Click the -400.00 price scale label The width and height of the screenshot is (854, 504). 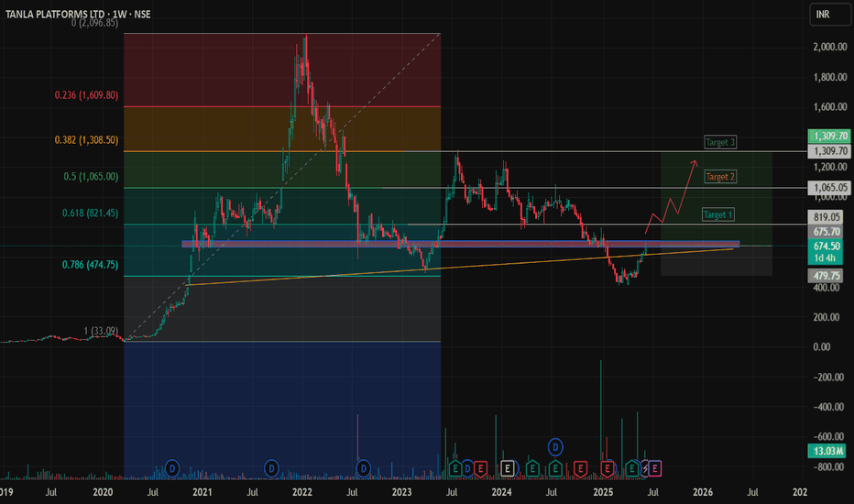click(x=827, y=407)
